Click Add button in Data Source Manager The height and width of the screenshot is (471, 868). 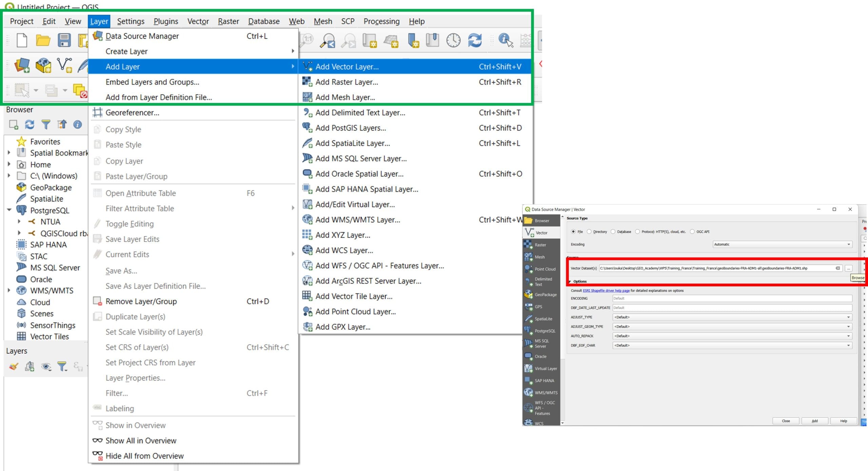click(815, 421)
